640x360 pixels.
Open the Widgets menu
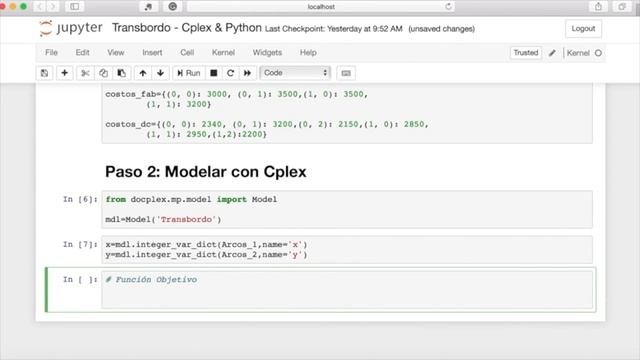[x=267, y=53]
